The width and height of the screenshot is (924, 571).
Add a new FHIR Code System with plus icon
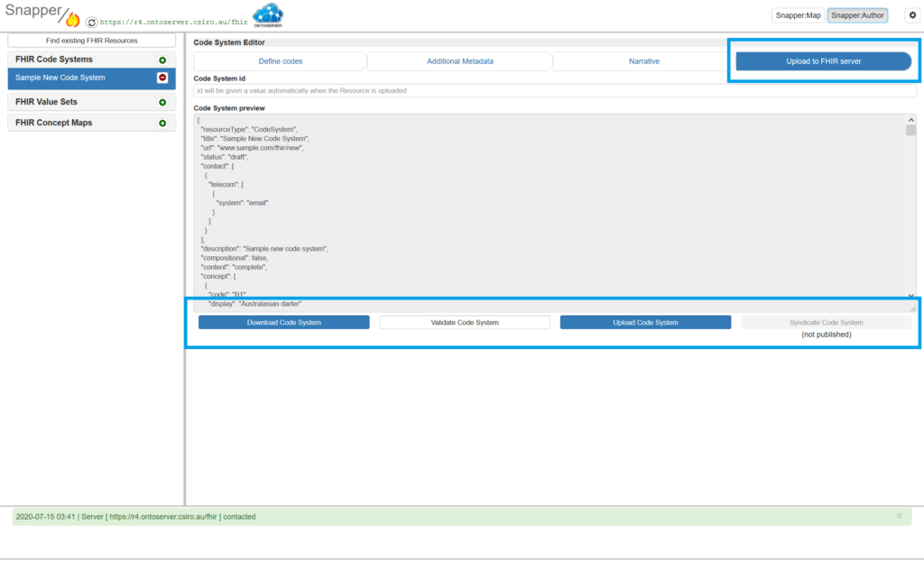coord(162,60)
